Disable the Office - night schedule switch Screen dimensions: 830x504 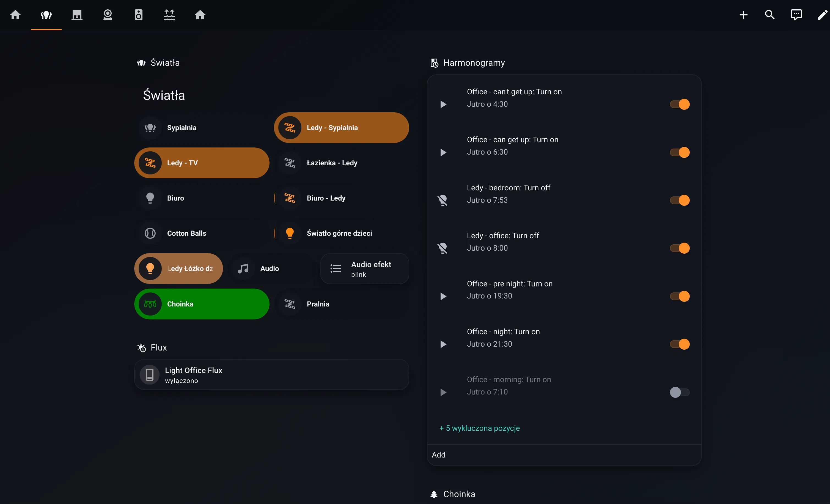point(679,344)
